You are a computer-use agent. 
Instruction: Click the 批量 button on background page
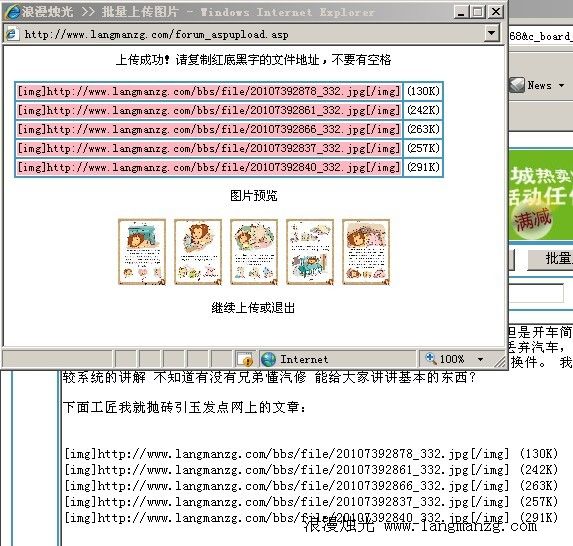[x=550, y=259]
